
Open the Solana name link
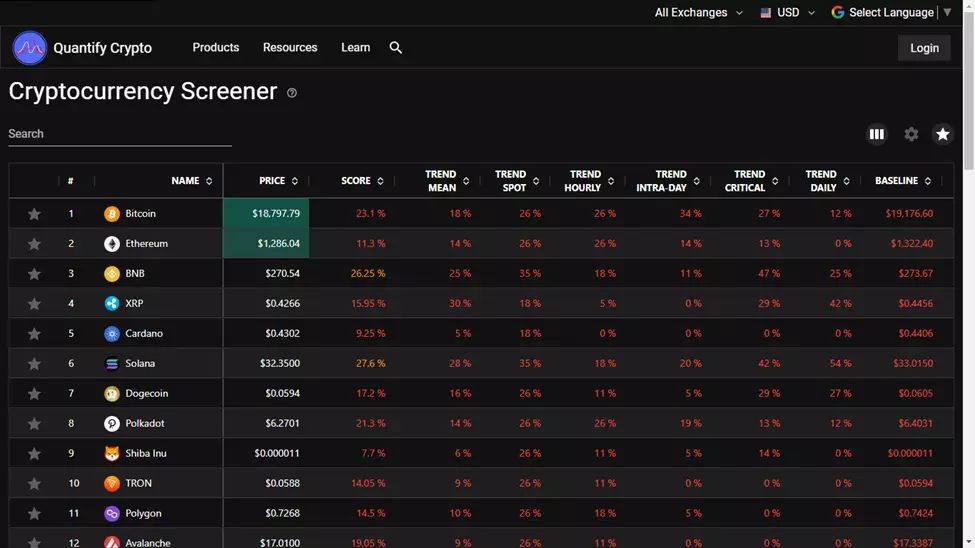click(x=140, y=363)
